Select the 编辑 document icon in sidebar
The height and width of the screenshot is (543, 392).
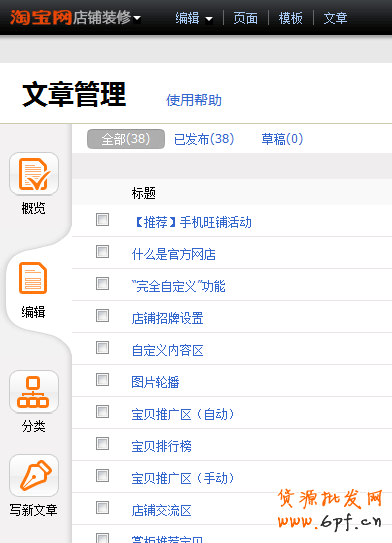click(33, 278)
